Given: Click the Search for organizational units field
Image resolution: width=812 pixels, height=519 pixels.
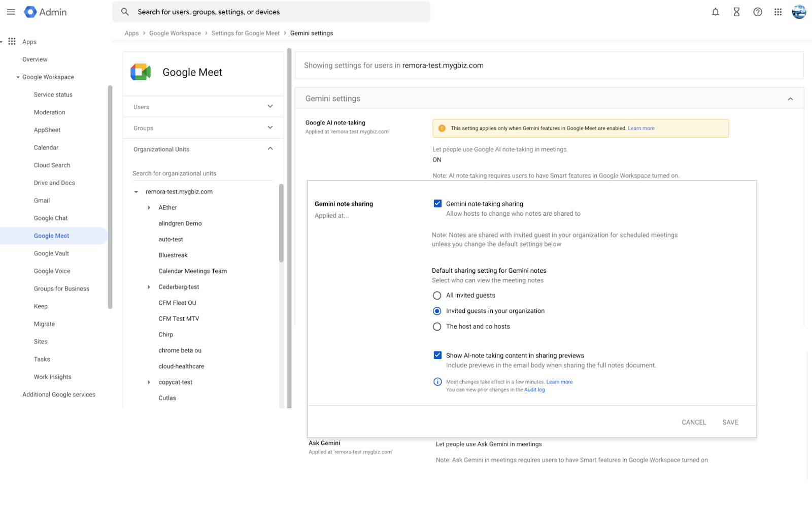Looking at the screenshot, I should [x=202, y=174].
